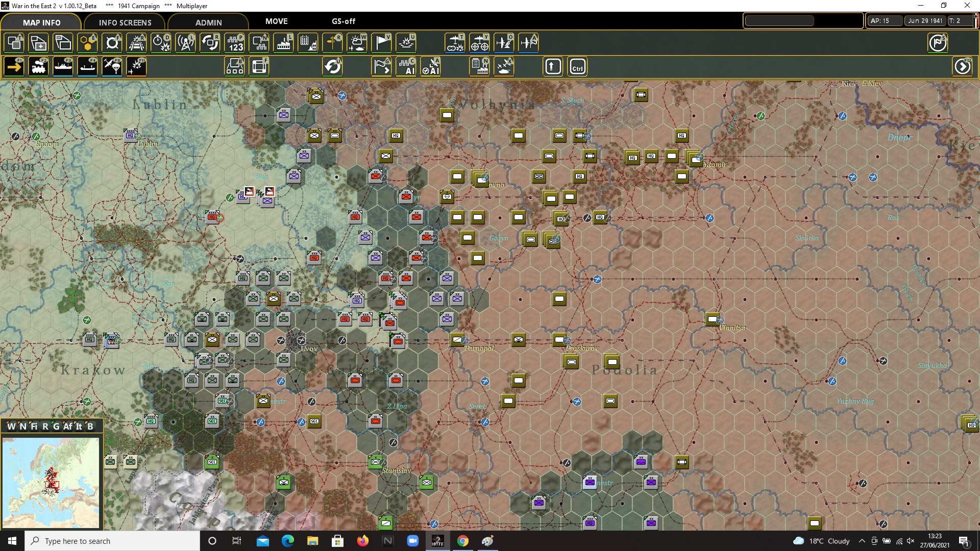
Task: Open the ADMIN tab
Action: 209,22
